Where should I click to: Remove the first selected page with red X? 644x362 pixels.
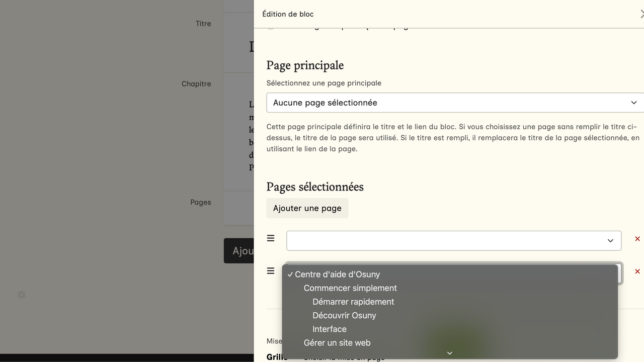point(637,239)
